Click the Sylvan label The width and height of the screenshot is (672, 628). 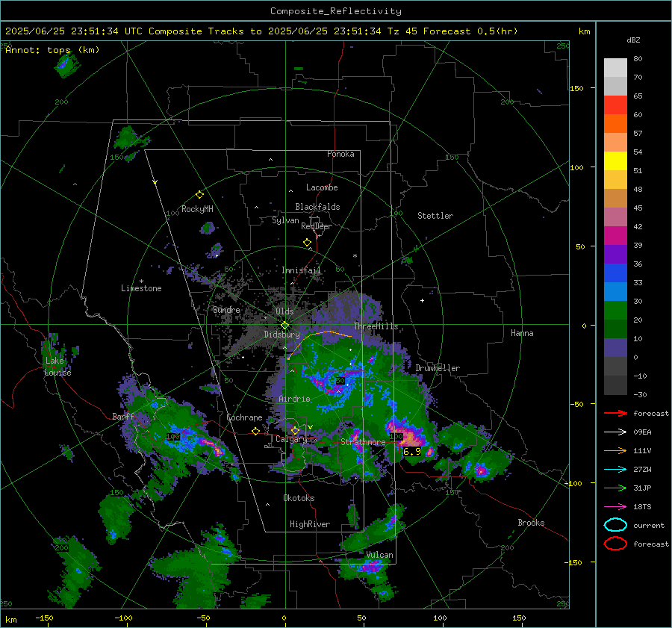[285, 220]
